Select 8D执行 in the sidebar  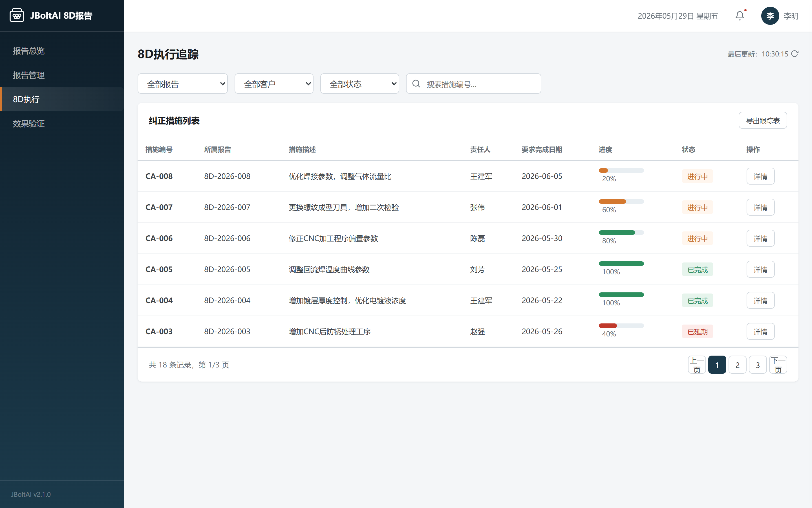pos(62,99)
